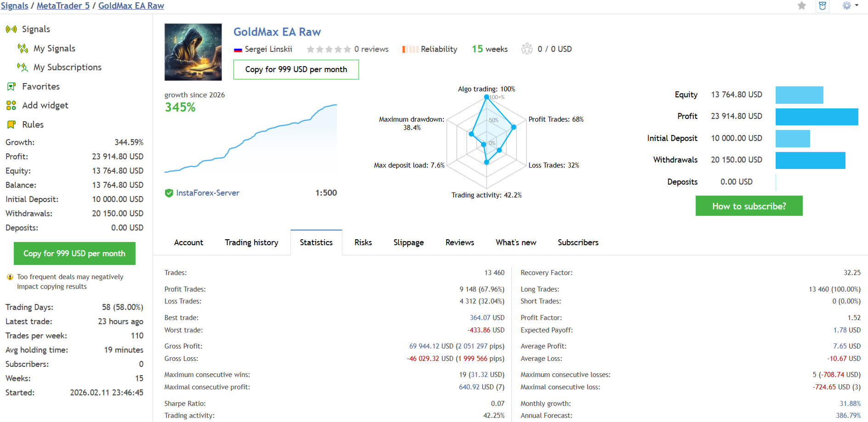Open the Rules flag icon

[x=11, y=124]
